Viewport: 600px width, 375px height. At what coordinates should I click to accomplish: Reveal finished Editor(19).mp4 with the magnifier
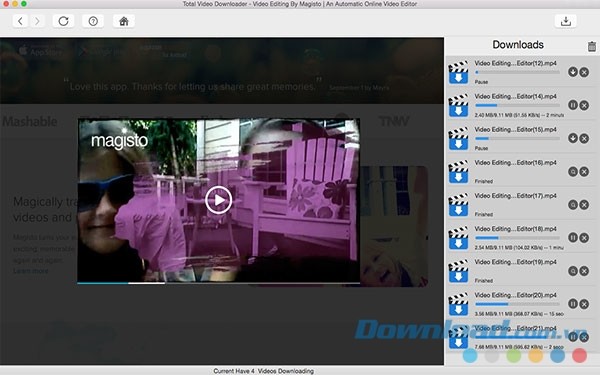pos(573,271)
